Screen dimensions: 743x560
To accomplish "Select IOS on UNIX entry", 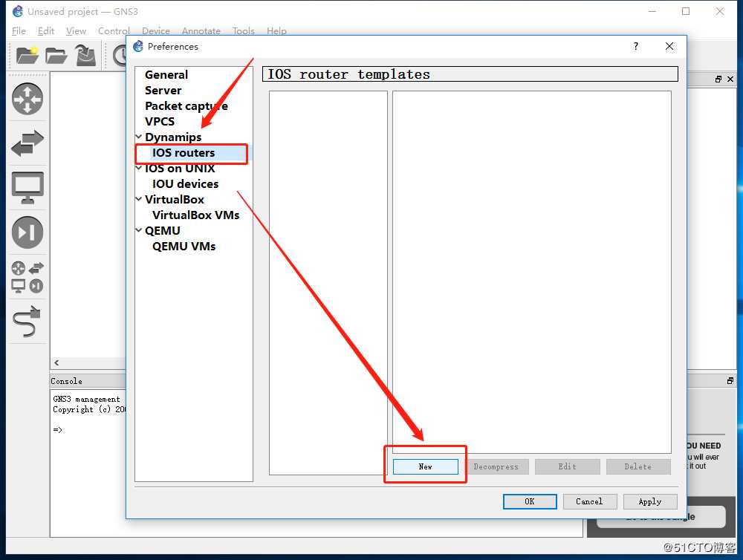I will 180,169.
